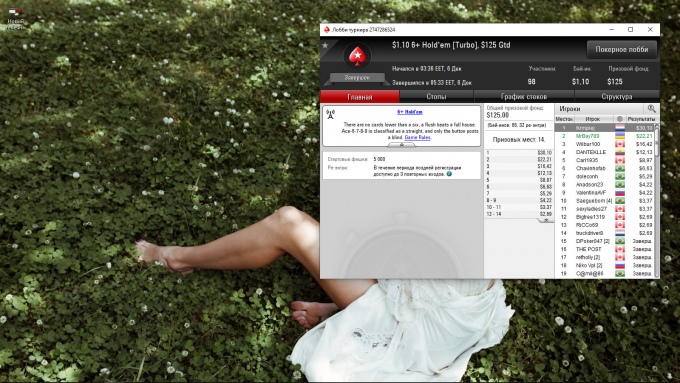Click the flag icon next to Niko Vpl
Screen dimensions: 680x383
coord(620,265)
